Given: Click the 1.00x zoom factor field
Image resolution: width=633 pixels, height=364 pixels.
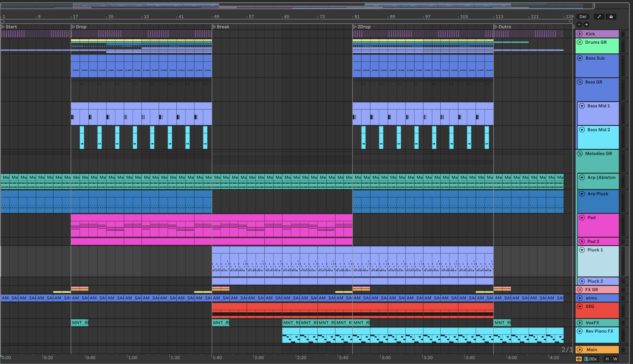Looking at the screenshot, I should click(591, 359).
